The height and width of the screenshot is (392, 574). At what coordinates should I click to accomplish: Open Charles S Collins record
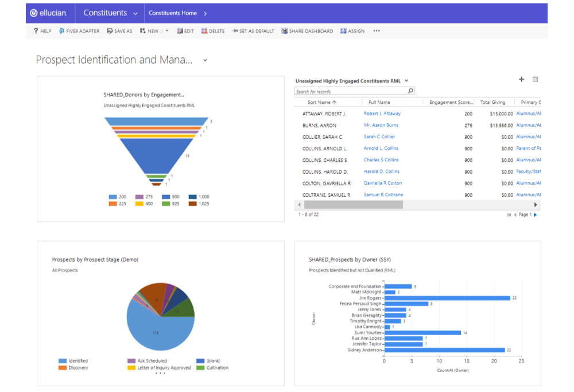pyautogui.click(x=381, y=160)
